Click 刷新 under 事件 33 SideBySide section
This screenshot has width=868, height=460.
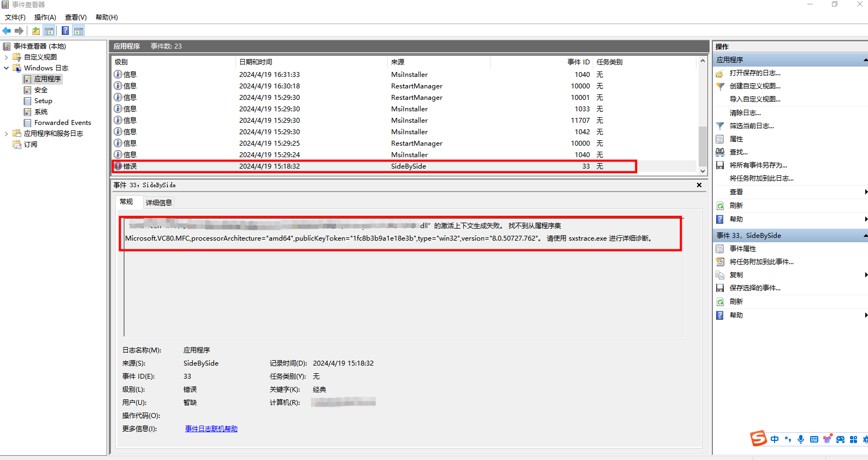coord(736,301)
